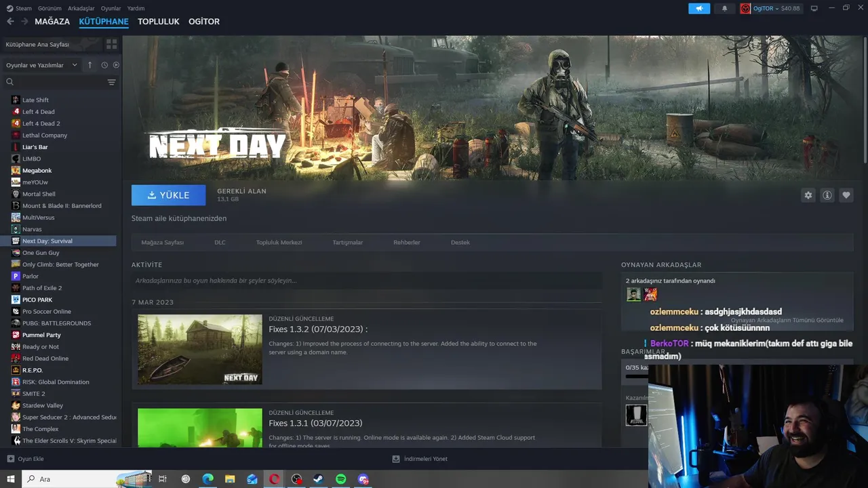Open Task View in the taskbar

(x=163, y=479)
